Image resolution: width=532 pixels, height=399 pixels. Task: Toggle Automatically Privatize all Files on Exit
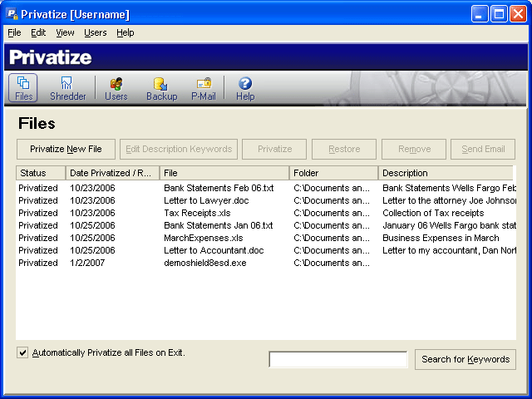click(22, 352)
